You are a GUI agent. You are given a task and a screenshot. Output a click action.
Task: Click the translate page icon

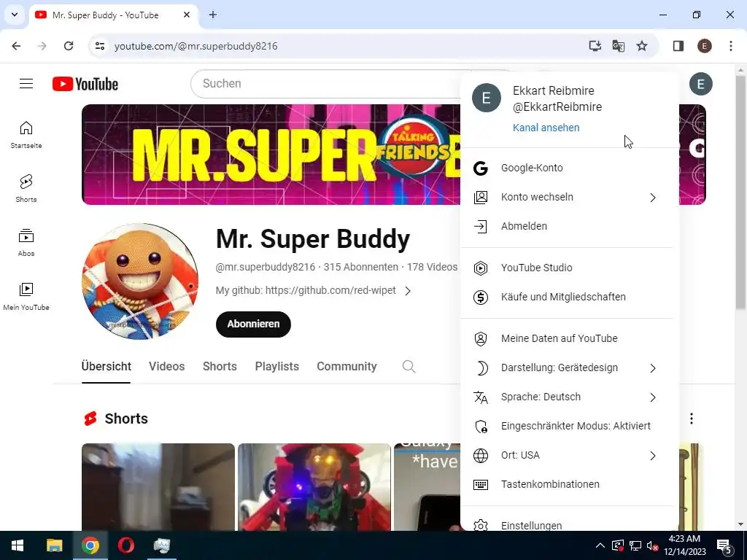click(619, 46)
